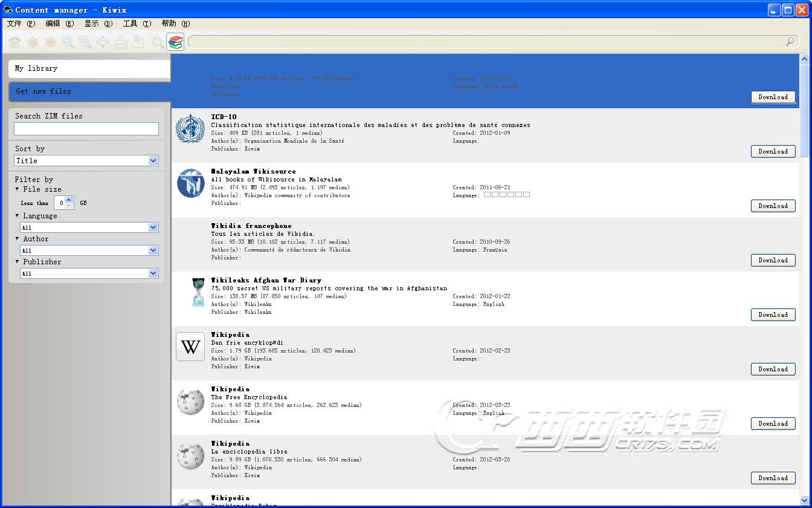Select the ICD-10 title text

pyautogui.click(x=224, y=117)
